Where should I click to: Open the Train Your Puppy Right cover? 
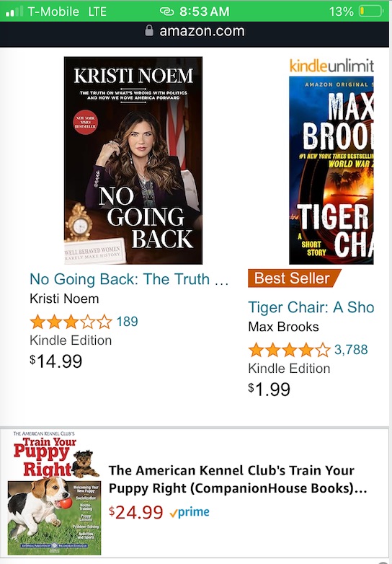coord(54,493)
